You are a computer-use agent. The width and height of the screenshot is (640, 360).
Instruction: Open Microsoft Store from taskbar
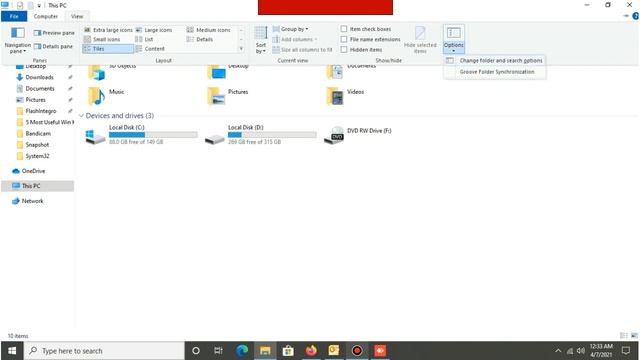click(x=288, y=351)
